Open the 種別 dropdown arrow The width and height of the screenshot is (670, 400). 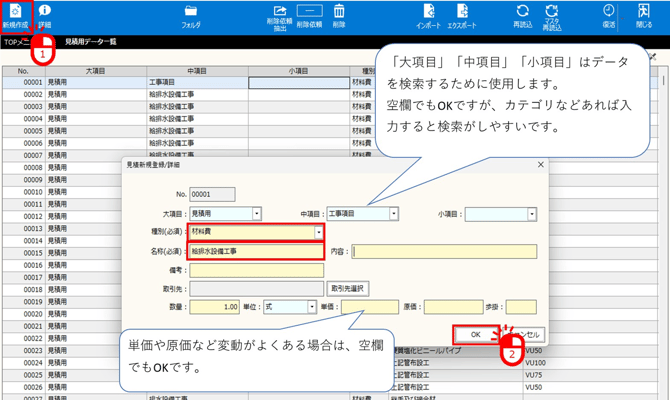[x=319, y=232]
